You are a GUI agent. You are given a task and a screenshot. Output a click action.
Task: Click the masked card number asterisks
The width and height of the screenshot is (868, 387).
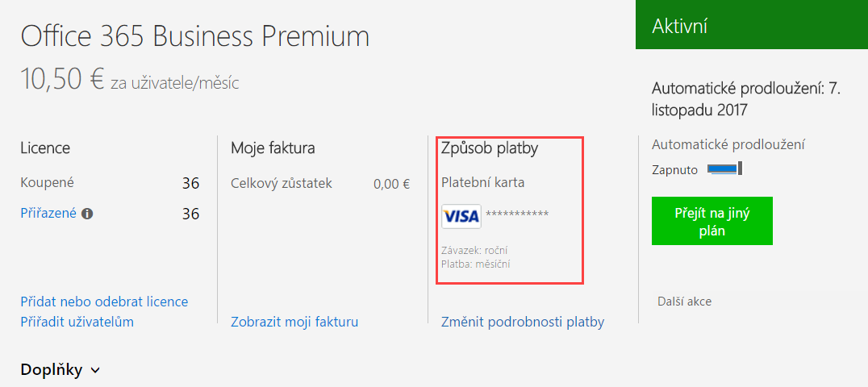(x=517, y=214)
